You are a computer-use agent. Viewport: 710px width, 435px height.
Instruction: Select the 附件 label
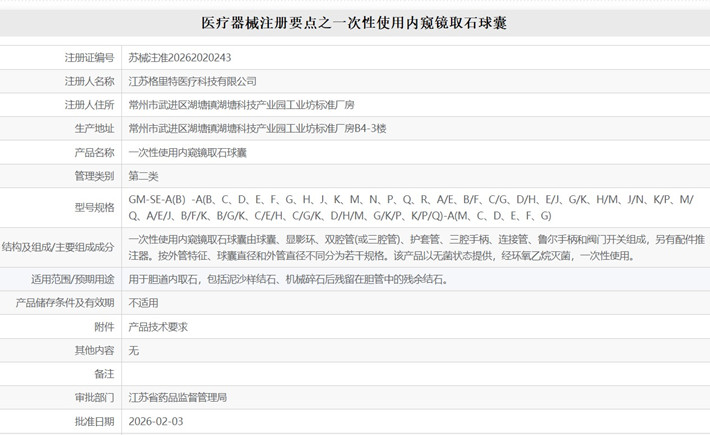(x=104, y=327)
